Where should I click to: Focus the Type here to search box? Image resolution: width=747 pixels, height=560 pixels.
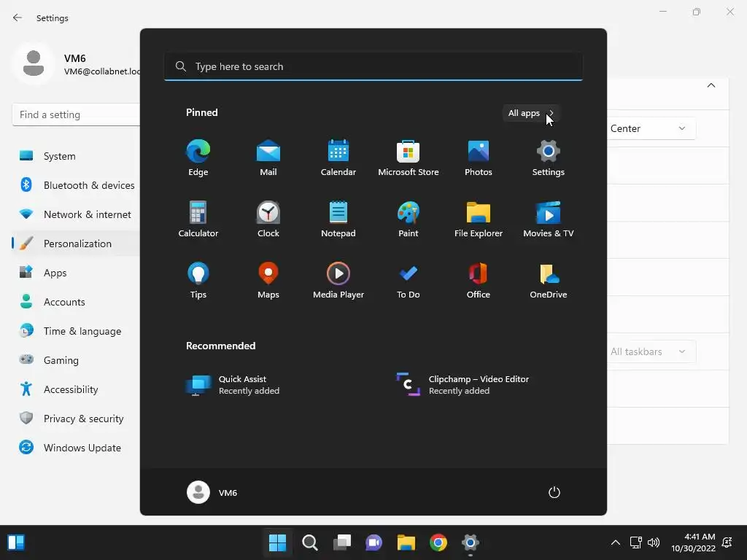[x=373, y=66]
